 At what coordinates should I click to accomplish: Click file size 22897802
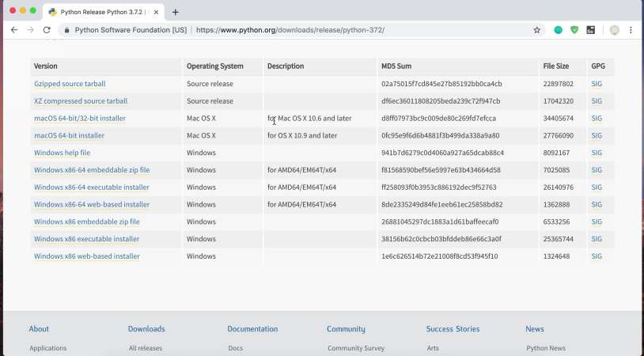[559, 84]
